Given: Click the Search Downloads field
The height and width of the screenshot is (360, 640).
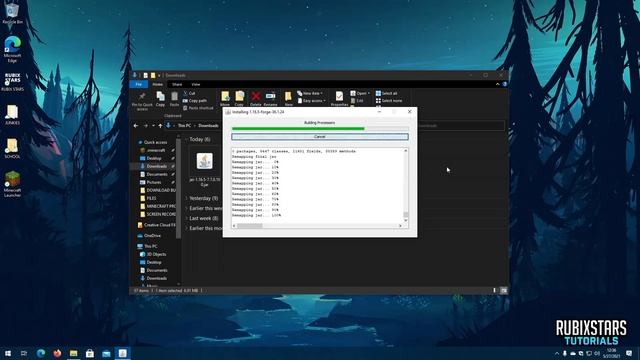Looking at the screenshot, I should pyautogui.click(x=460, y=126).
